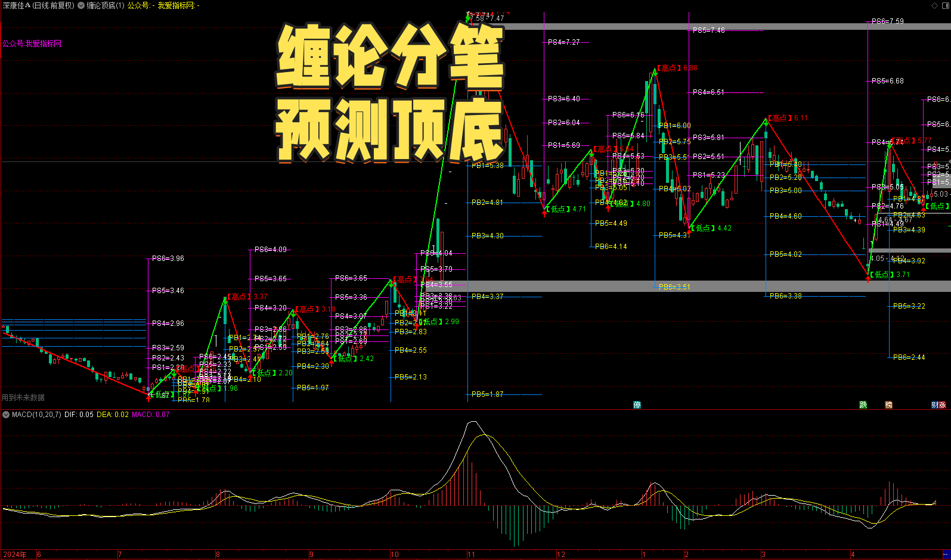This screenshot has height=560, width=951.
Task: Click month 9 on the time axis
Action: tap(311, 555)
